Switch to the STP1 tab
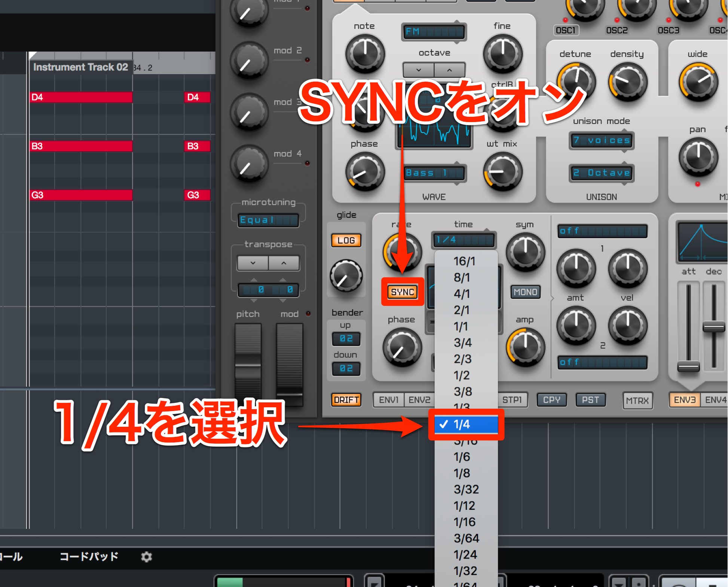This screenshot has height=587, width=728. [x=512, y=400]
